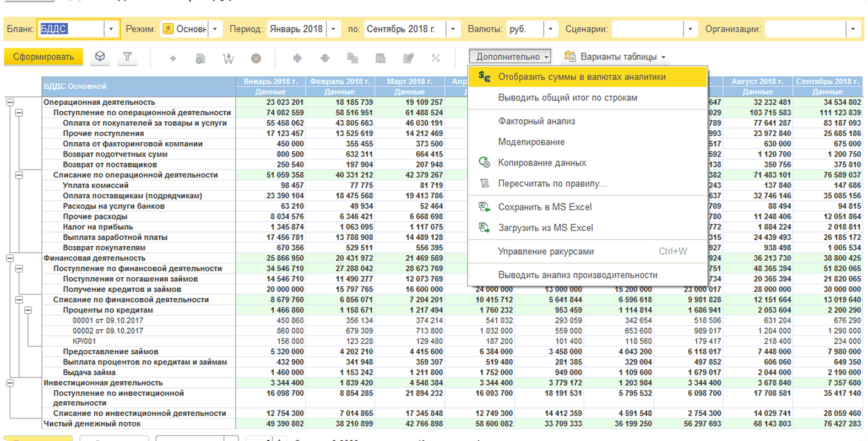Viewport: 868px width, 441px height.
Task: Choose Загрузить из MS Excel
Action: [x=587, y=228]
